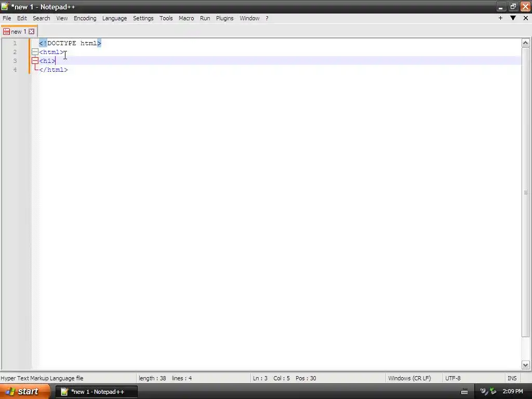The width and height of the screenshot is (532, 399).
Task: Click the <h1> tag text
Action: (x=47, y=61)
